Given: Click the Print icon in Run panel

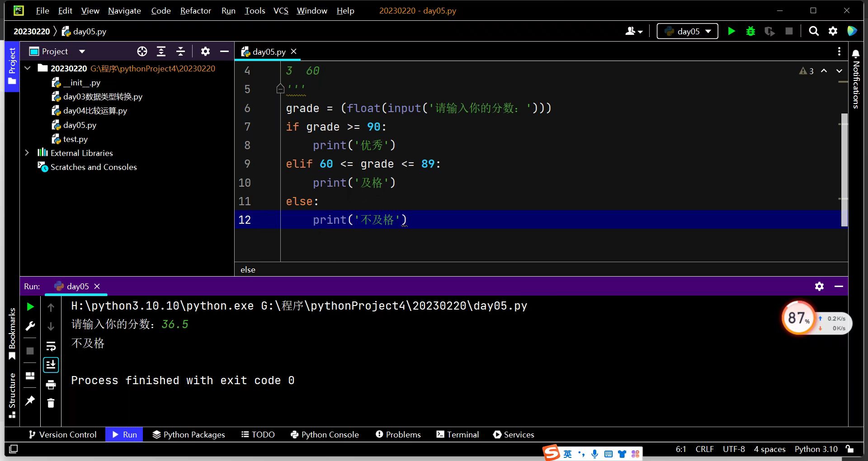Looking at the screenshot, I should [x=51, y=385].
